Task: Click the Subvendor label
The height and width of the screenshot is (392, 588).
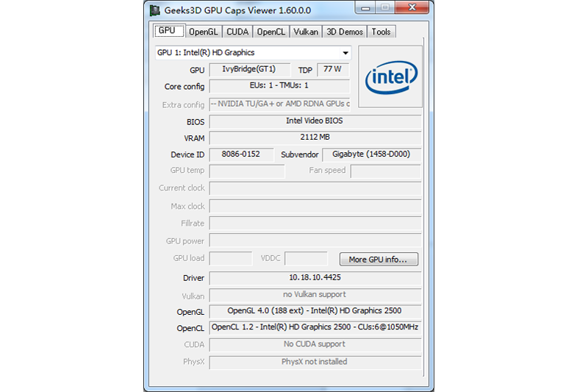Action: coord(300,154)
